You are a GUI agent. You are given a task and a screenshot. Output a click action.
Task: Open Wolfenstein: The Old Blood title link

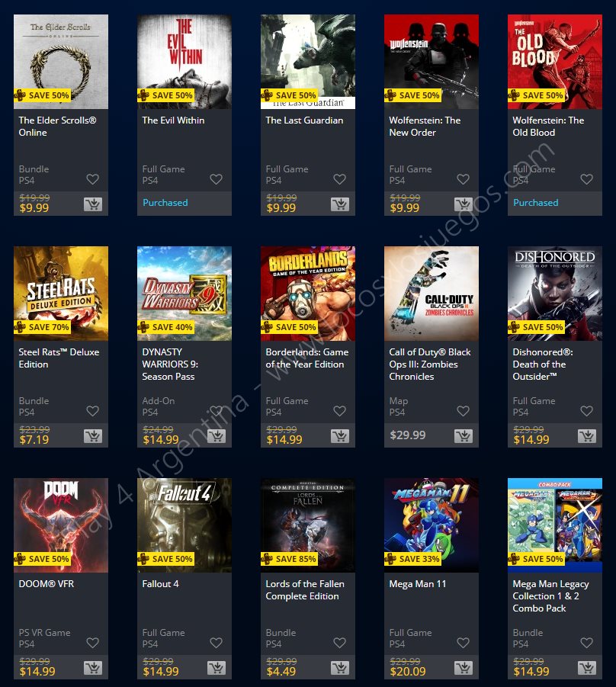pyautogui.click(x=548, y=126)
